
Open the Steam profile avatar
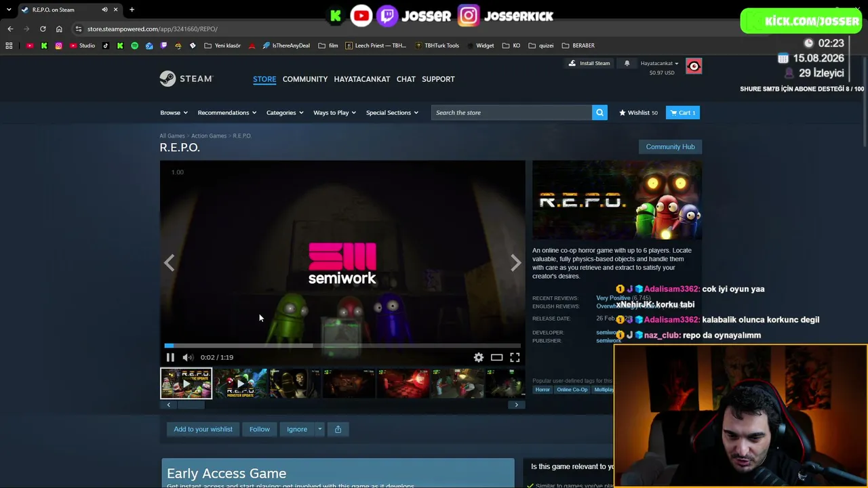coord(694,66)
